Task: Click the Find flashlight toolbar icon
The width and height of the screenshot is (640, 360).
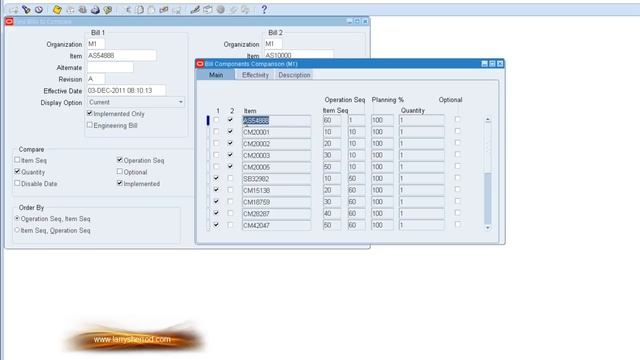Action: click(27, 9)
